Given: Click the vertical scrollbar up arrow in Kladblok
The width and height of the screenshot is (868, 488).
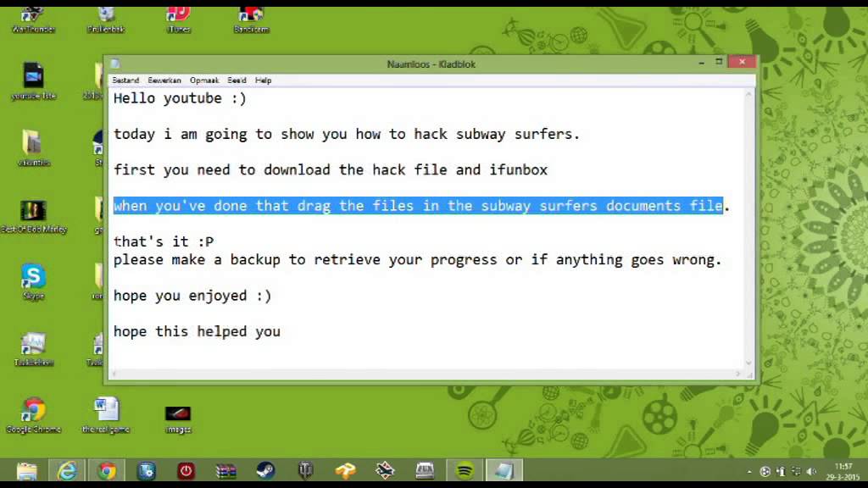Looking at the screenshot, I should 749,95.
